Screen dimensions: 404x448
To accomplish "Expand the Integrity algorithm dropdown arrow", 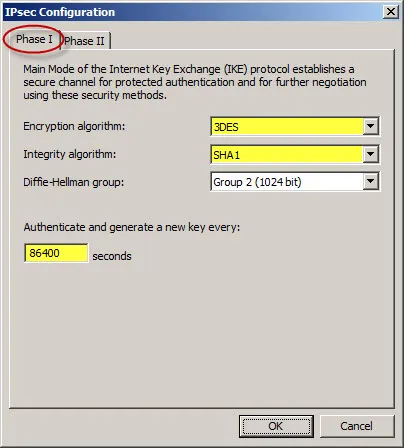I will click(370, 154).
